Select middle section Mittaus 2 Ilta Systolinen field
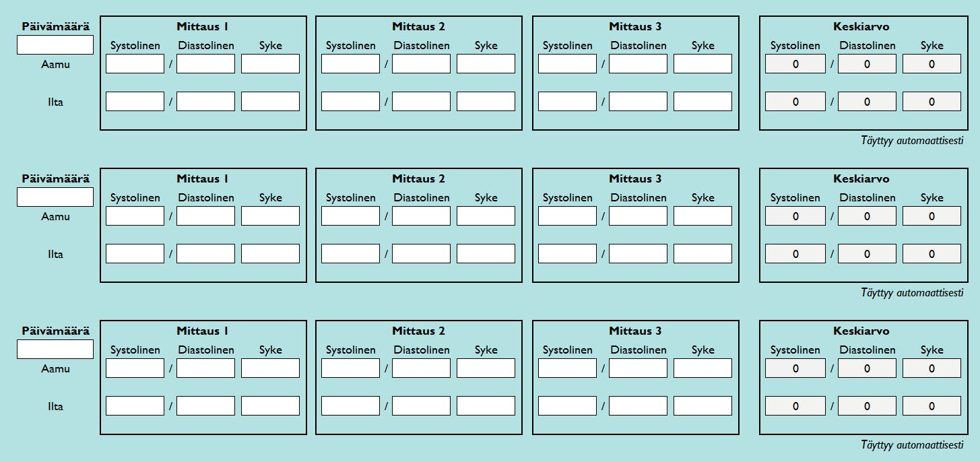Image resolution: width=980 pixels, height=462 pixels. pyautogui.click(x=350, y=254)
